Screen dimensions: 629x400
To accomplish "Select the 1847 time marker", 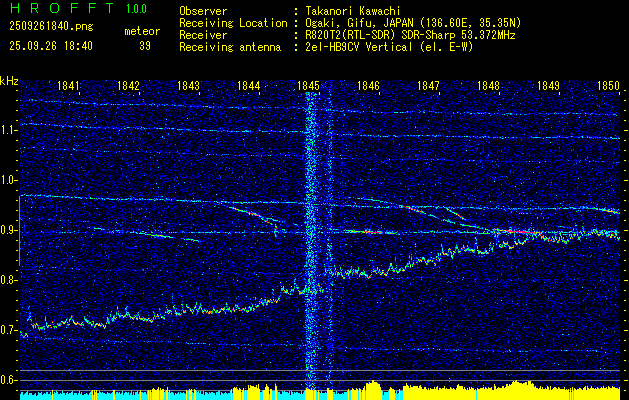I will pyautogui.click(x=428, y=87).
